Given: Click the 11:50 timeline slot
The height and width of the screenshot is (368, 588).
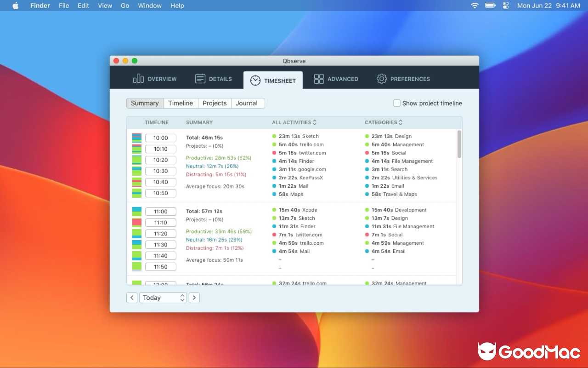Looking at the screenshot, I should click(161, 267).
